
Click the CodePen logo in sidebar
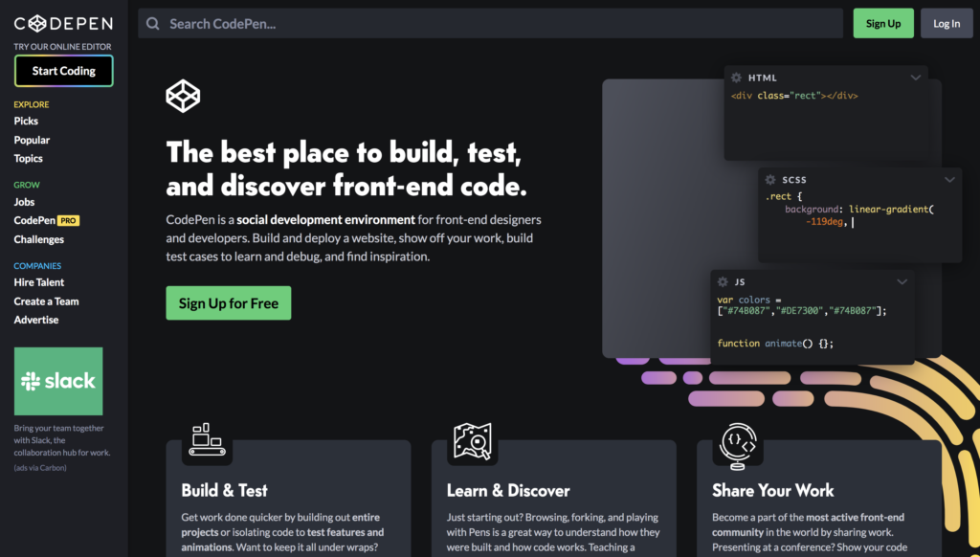[x=63, y=23]
